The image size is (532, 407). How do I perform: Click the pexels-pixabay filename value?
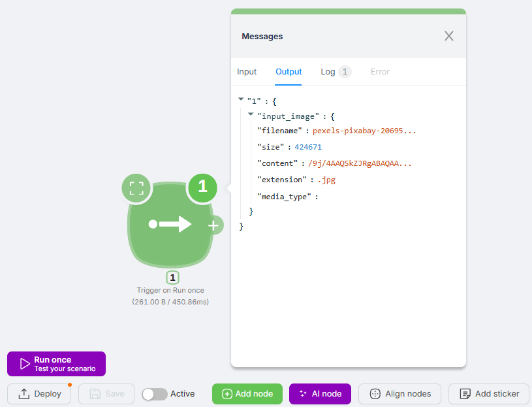pos(364,131)
